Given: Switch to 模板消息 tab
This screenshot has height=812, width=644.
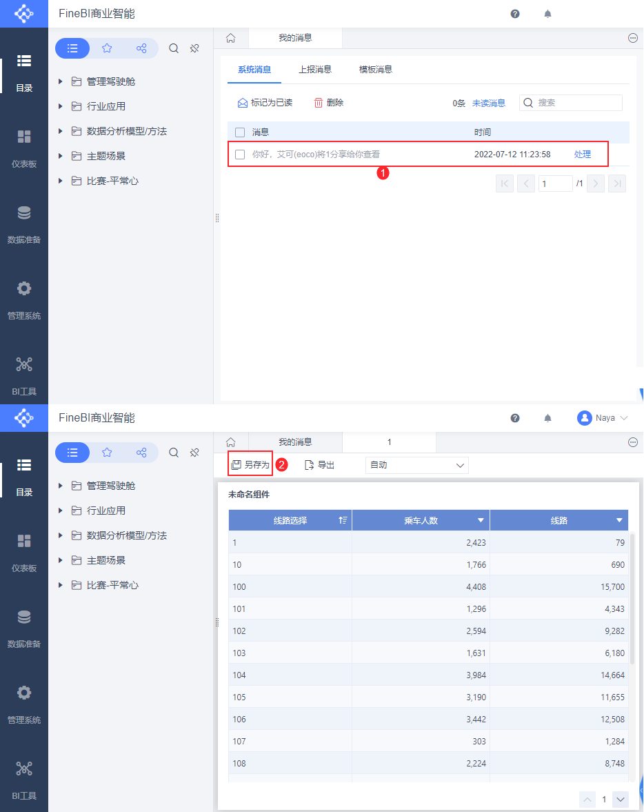Looking at the screenshot, I should pos(376,70).
